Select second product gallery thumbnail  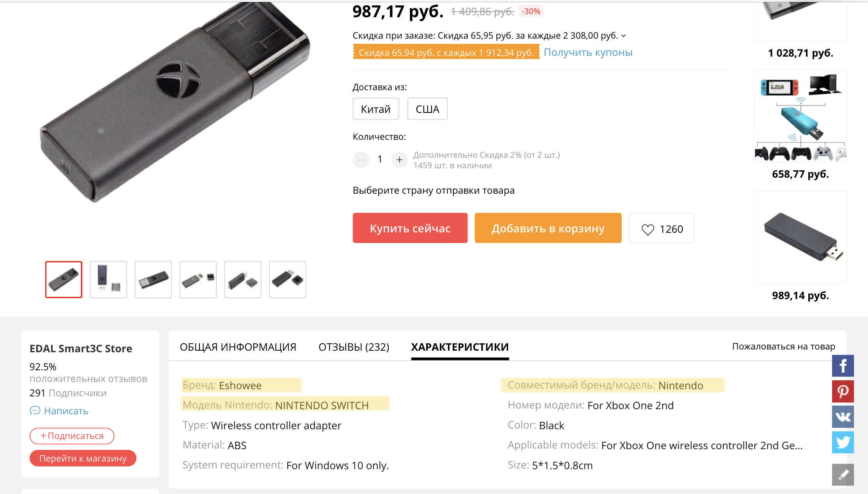pos(108,280)
